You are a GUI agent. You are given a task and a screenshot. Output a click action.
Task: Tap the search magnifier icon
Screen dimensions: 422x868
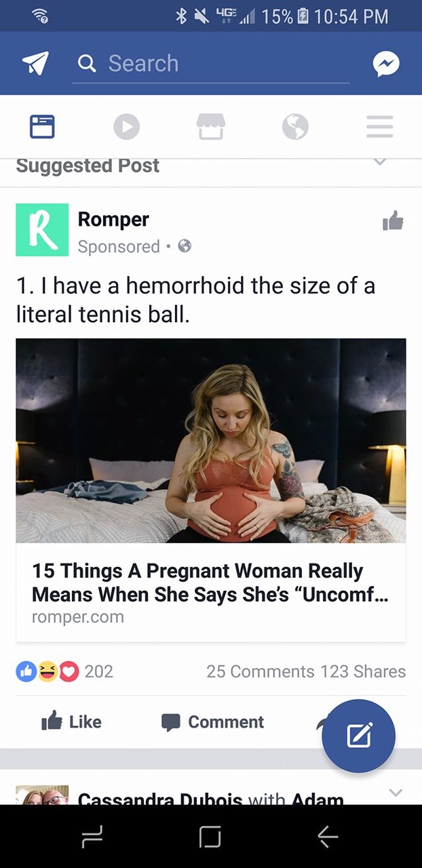(87, 64)
